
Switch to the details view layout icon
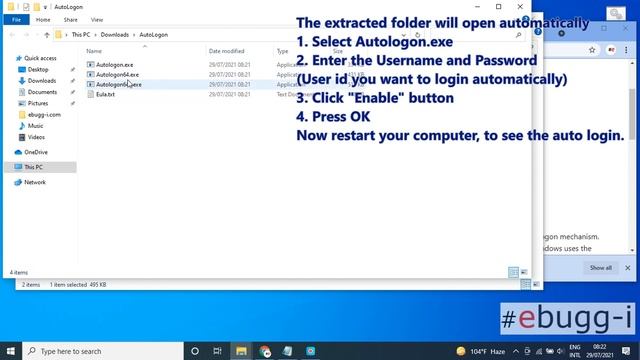(513, 272)
